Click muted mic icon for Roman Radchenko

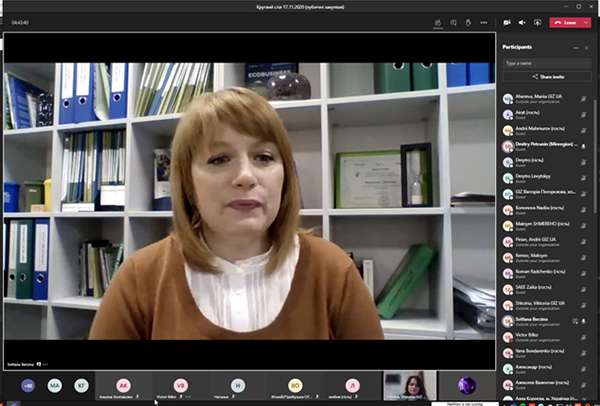point(584,274)
